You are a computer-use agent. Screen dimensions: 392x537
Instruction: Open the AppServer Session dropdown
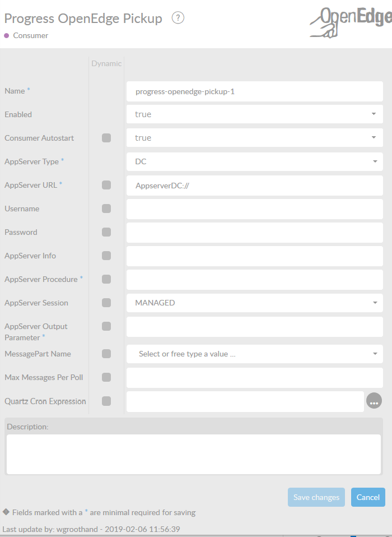[x=254, y=303]
